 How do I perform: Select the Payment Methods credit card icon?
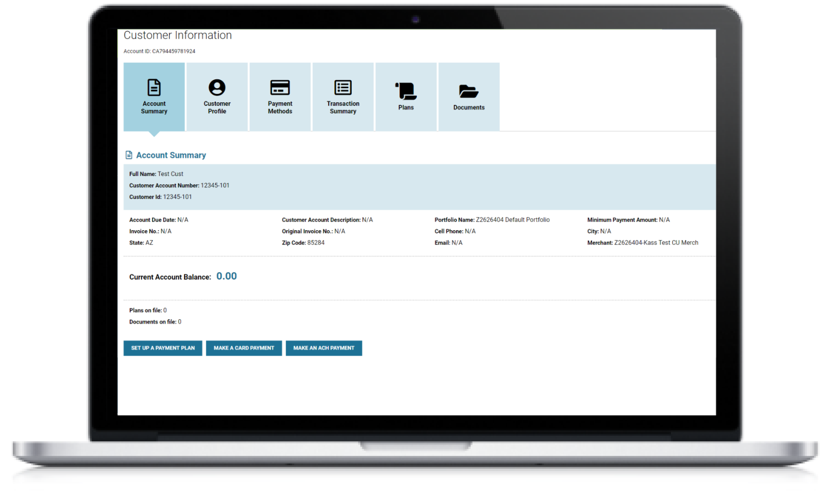(x=280, y=87)
